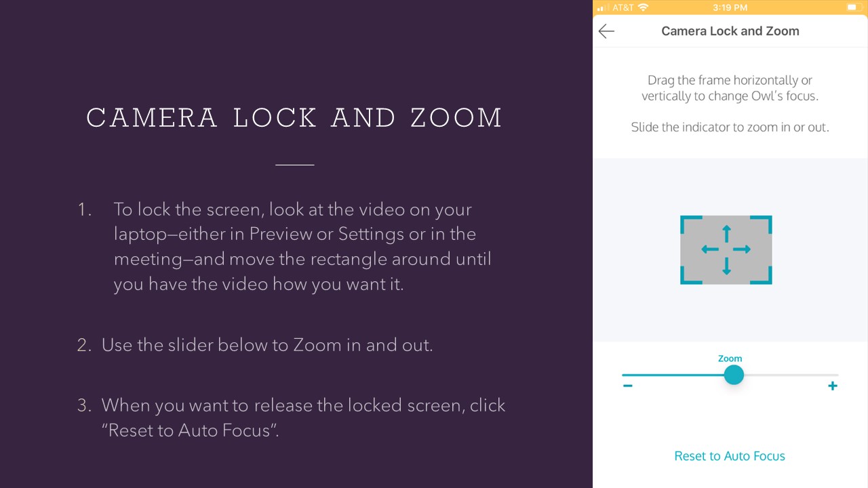Click the Zoom slider handle
This screenshot has height=488, width=868.
pos(734,375)
